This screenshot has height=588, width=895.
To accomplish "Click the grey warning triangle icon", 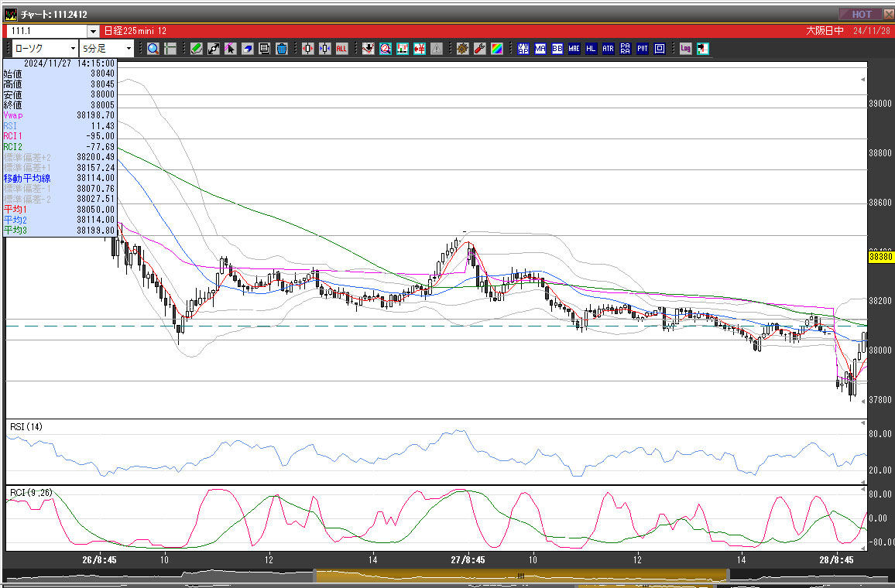I will click(x=437, y=49).
